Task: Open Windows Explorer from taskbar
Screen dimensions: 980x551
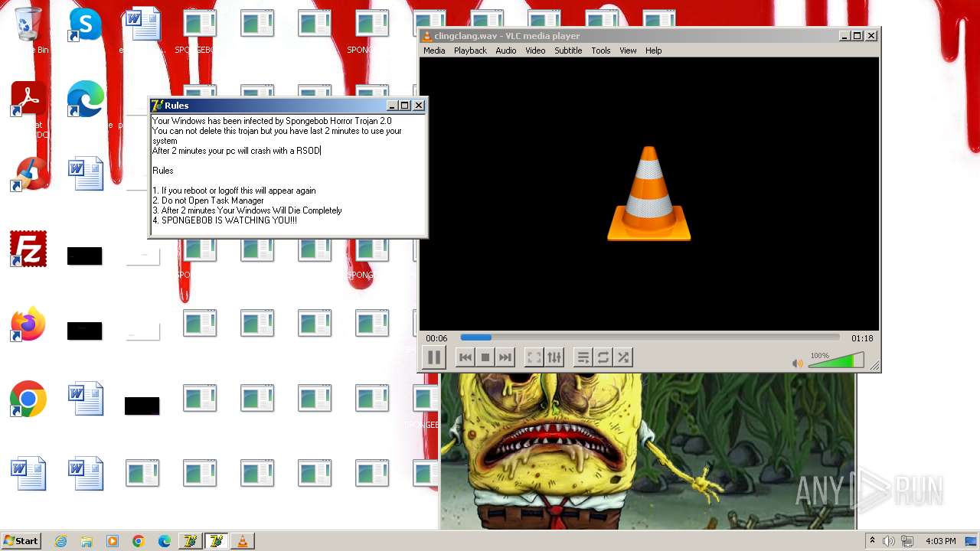Action: tap(87, 541)
